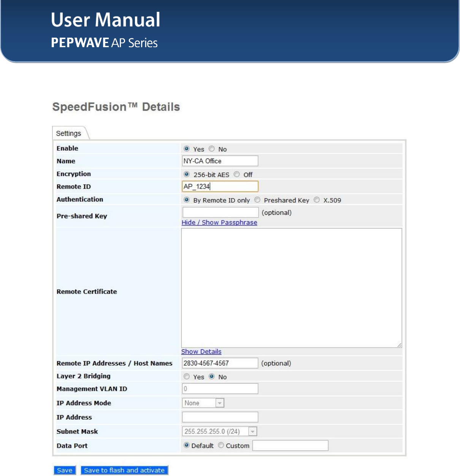Image resolution: width=460 pixels, height=476 pixels.
Task: Set Layer 2 Bridging to No
Action: pos(212,376)
